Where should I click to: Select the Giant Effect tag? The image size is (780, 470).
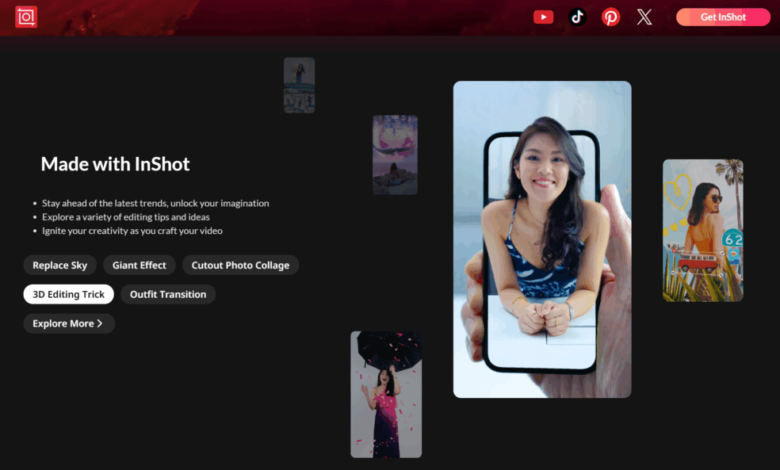coord(139,265)
